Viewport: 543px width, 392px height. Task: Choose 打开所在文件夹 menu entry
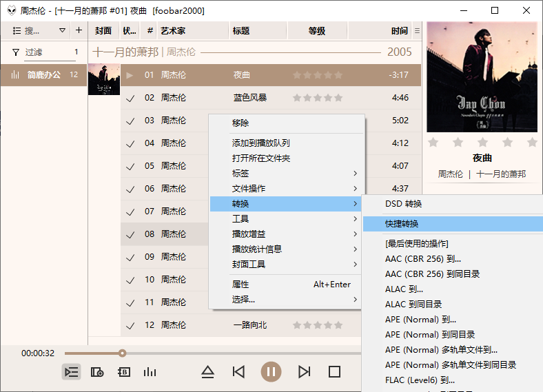click(x=287, y=158)
